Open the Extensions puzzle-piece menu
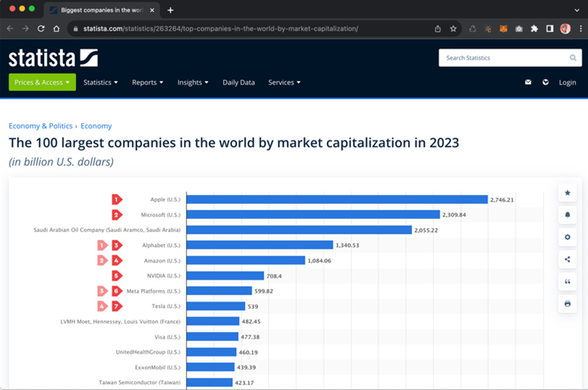 534,28
